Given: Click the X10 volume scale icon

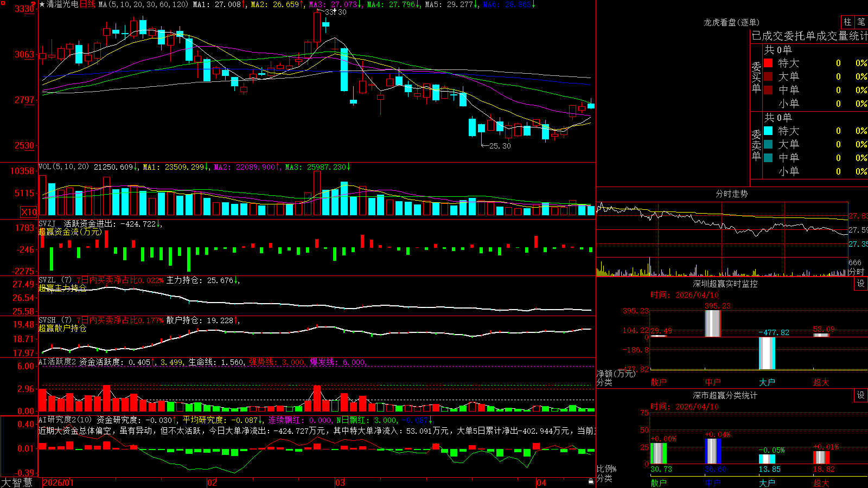Looking at the screenshot, I should (x=29, y=212).
